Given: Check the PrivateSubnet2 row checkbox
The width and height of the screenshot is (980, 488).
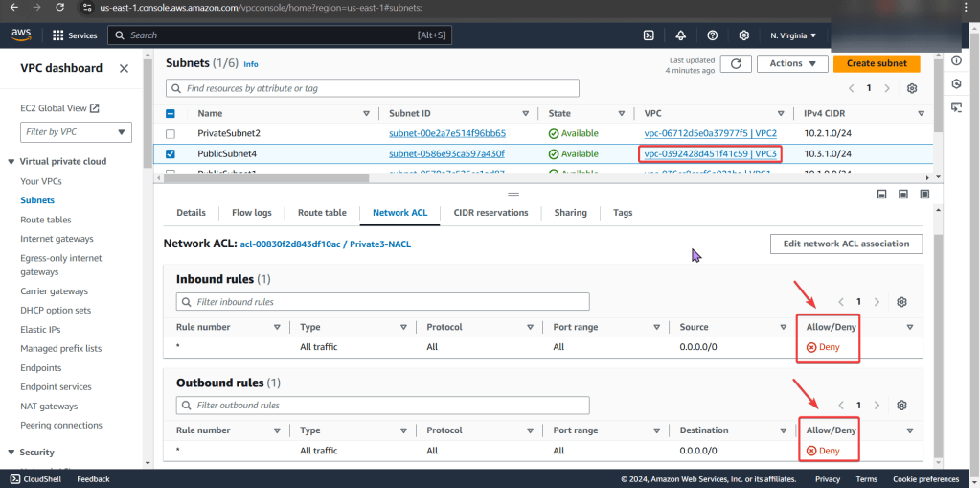Looking at the screenshot, I should point(171,133).
